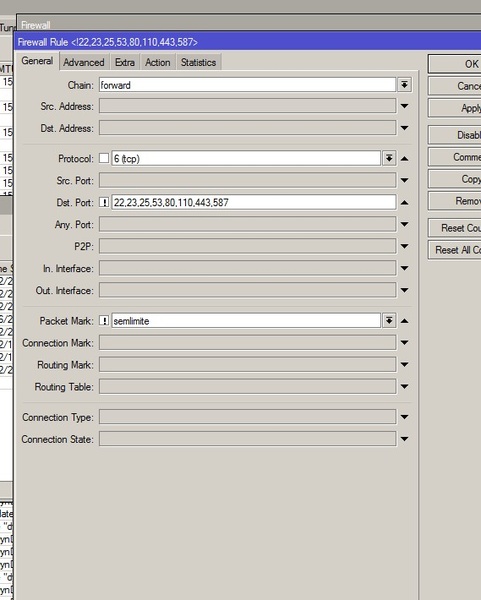Toggle the Dst. Port negation checkbox
The height and width of the screenshot is (600, 481).
104,202
